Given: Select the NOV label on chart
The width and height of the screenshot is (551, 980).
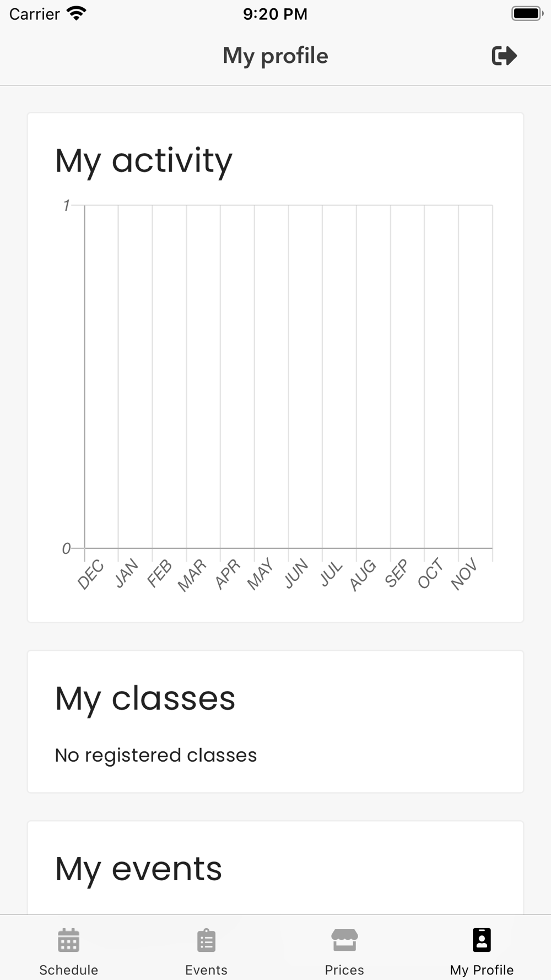Looking at the screenshot, I should coord(464,574).
